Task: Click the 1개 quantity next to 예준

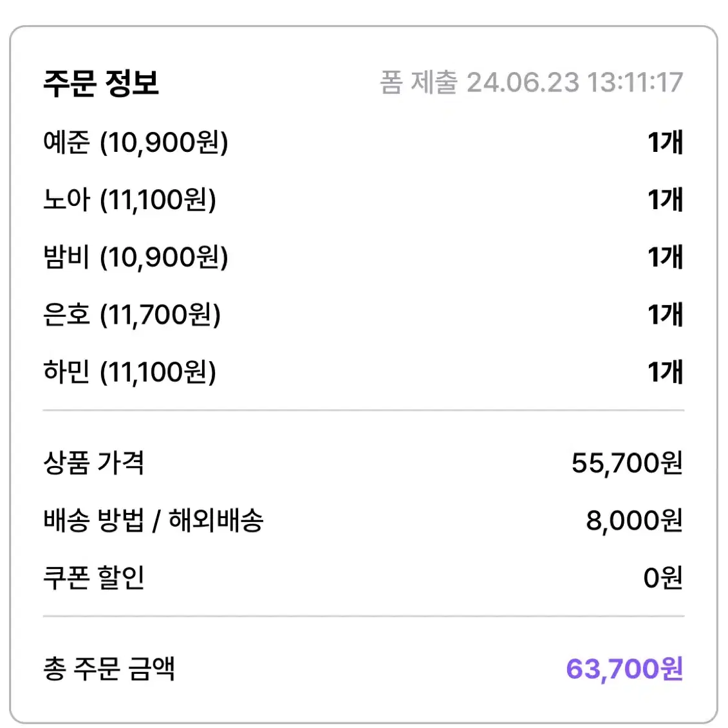Action: (665, 142)
